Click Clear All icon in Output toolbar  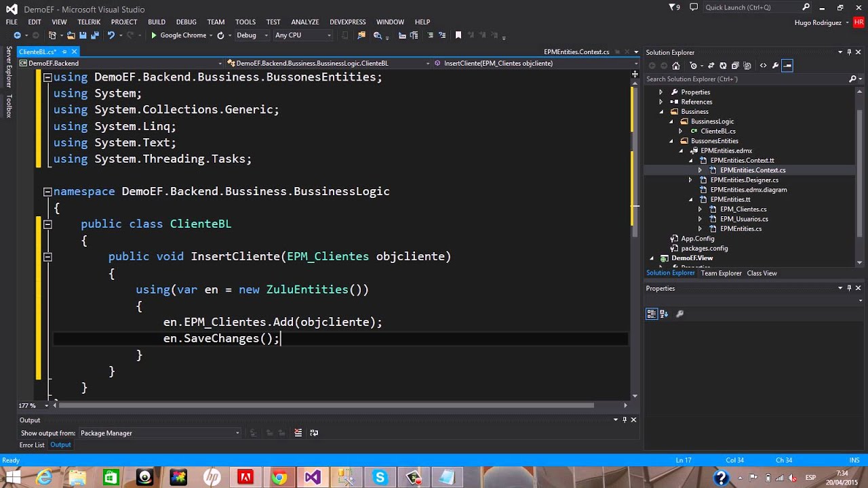click(298, 433)
